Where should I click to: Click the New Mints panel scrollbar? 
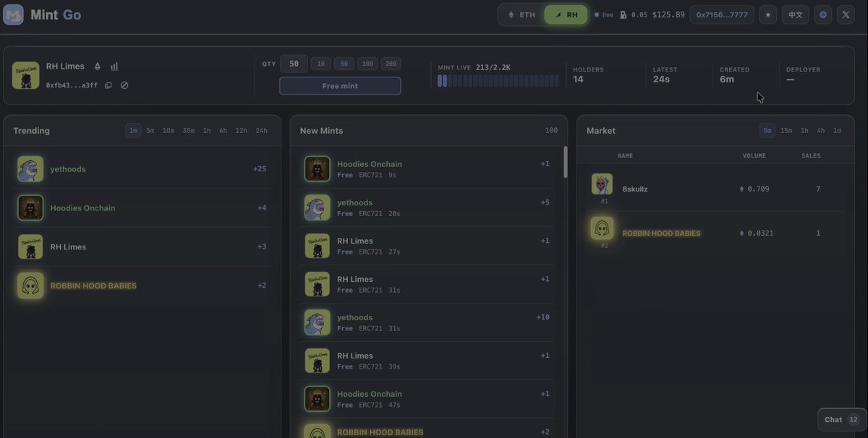[x=566, y=162]
